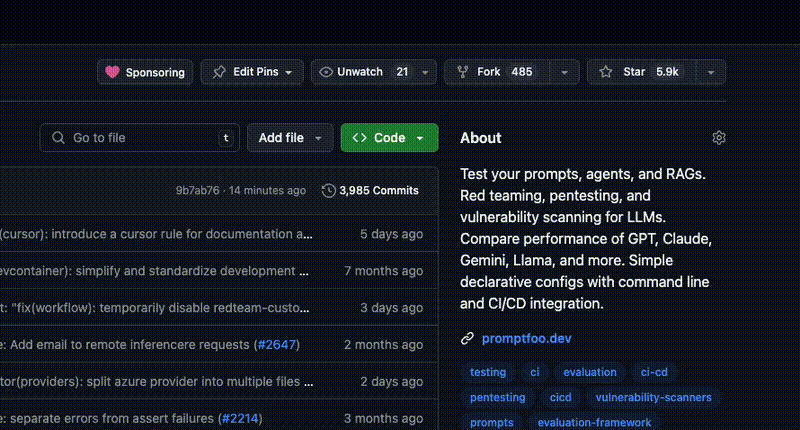800x430 pixels.
Task: Select the ci-cd topic tag
Action: coord(654,372)
